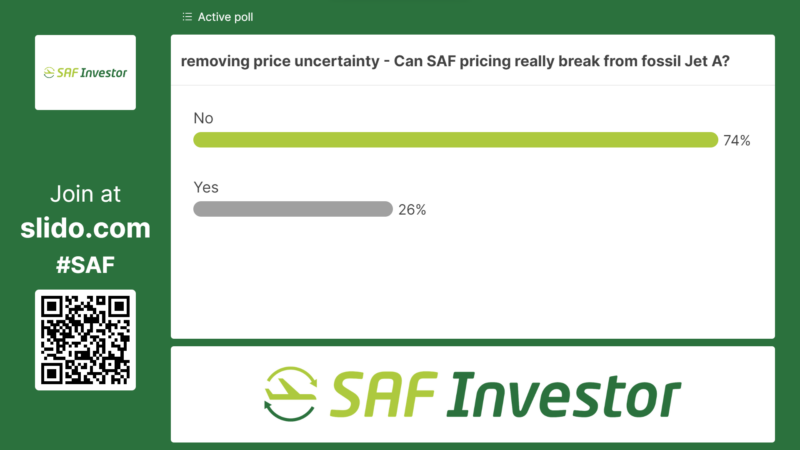
Task: Click the white margin of the sidebar logo card
Action: pos(85,98)
